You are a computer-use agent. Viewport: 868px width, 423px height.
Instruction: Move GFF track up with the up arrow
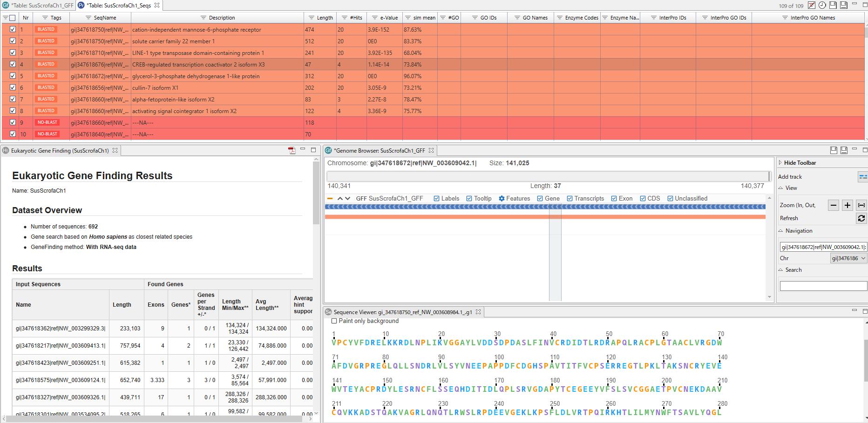[x=340, y=199]
